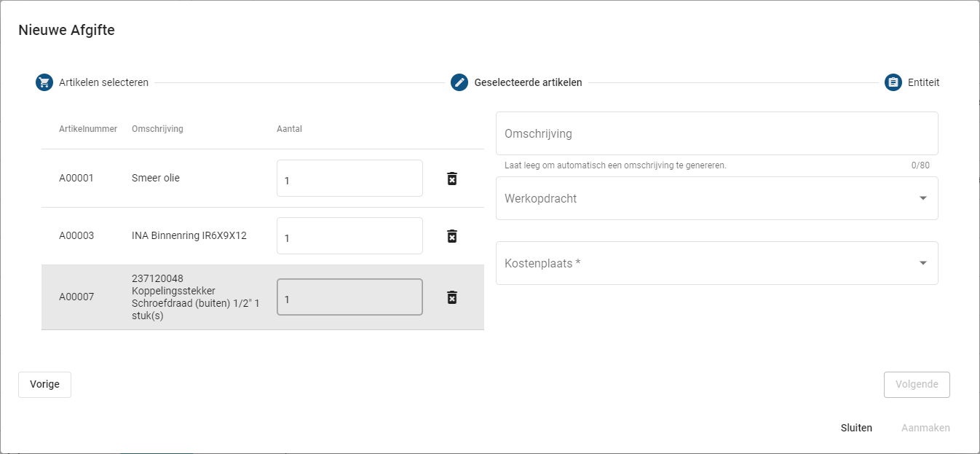980x454 pixels.
Task: Go to Artikelen selecteren step
Action: click(x=103, y=82)
